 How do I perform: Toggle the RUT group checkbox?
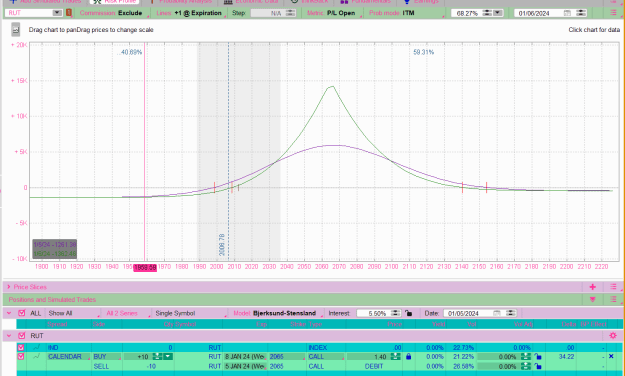(x=22, y=335)
